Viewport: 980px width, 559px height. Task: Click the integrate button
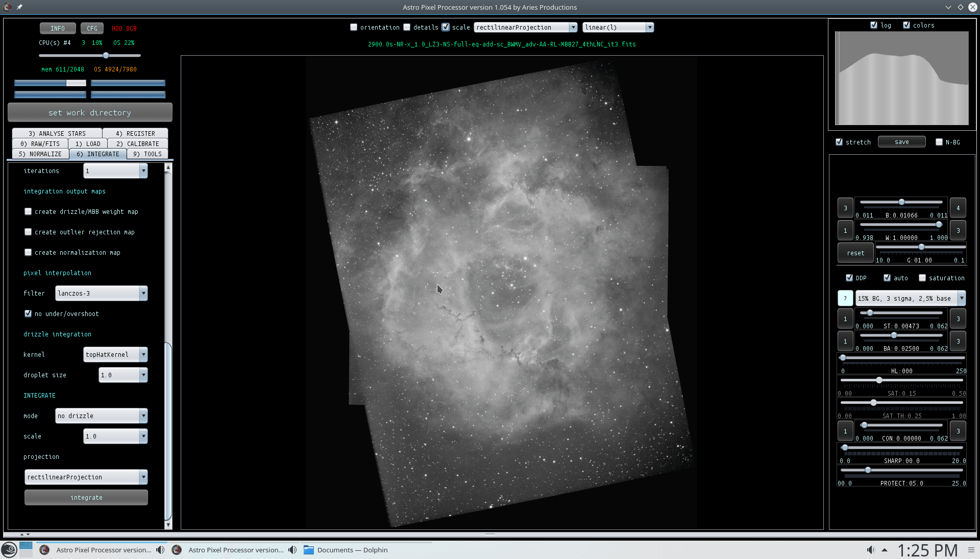point(86,497)
